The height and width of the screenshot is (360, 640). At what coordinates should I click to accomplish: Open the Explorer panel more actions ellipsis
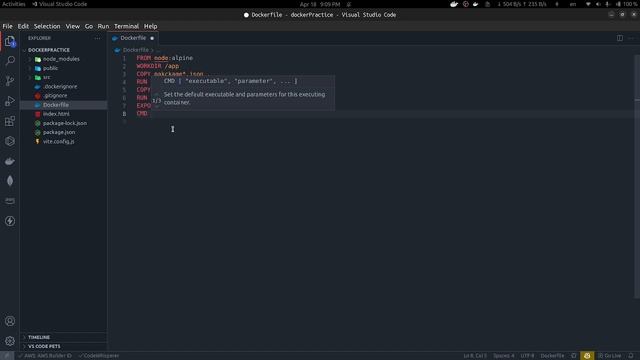(97, 38)
